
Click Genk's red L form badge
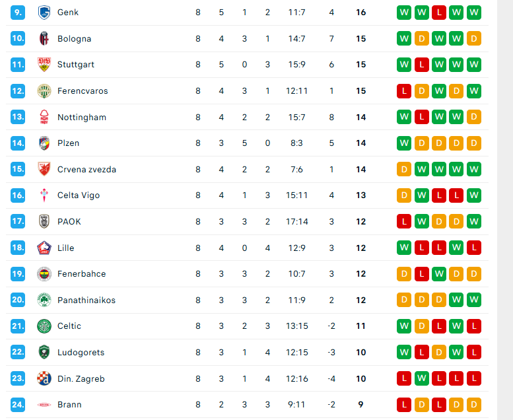click(439, 13)
